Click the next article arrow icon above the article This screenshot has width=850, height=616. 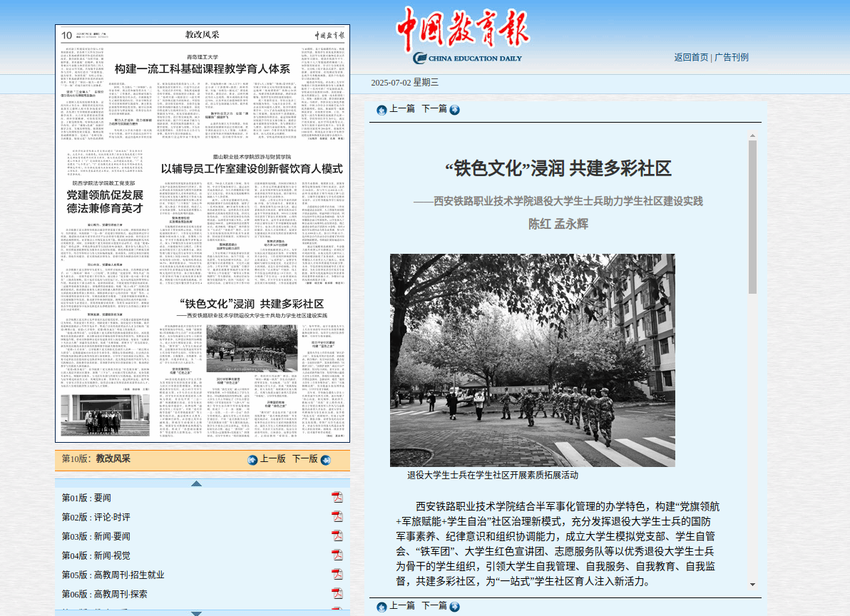454,110
